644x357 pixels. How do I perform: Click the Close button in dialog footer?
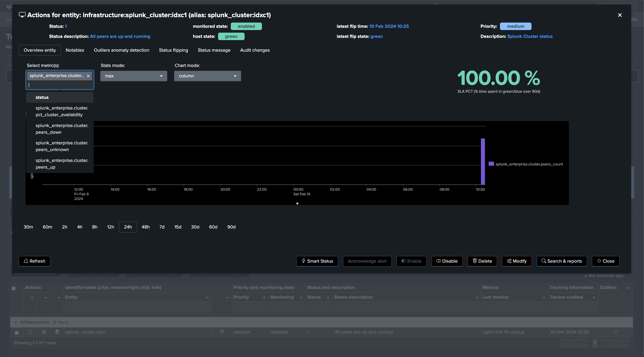(x=605, y=261)
